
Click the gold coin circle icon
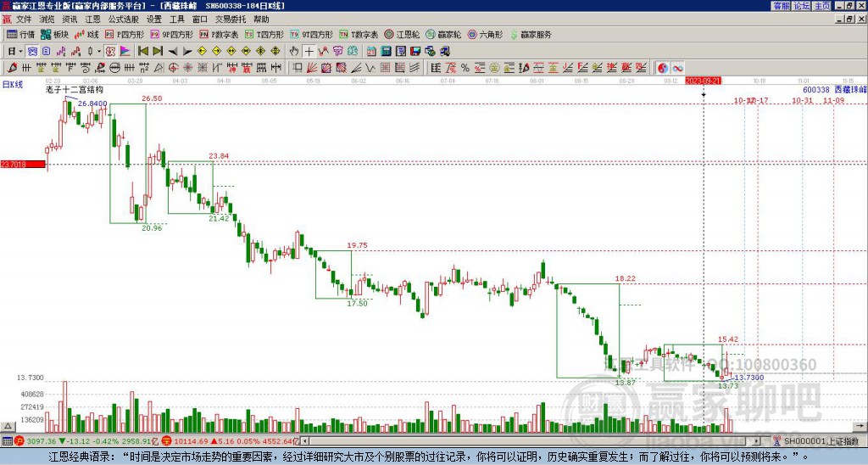pos(494,68)
